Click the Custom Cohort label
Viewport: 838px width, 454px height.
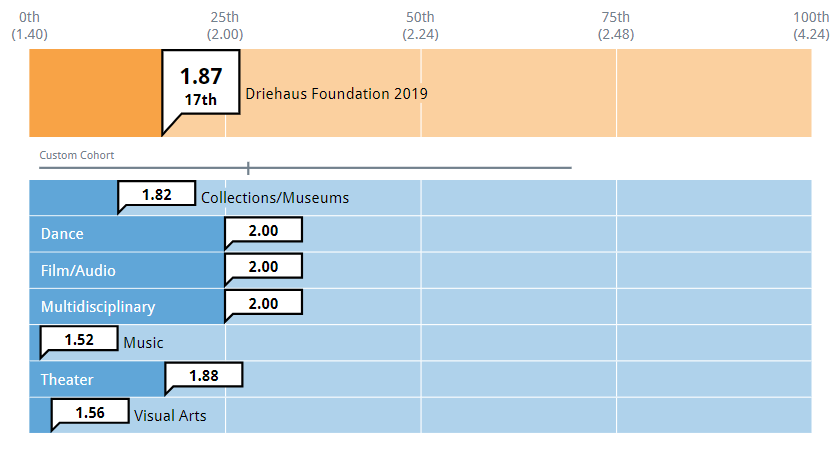[77, 155]
